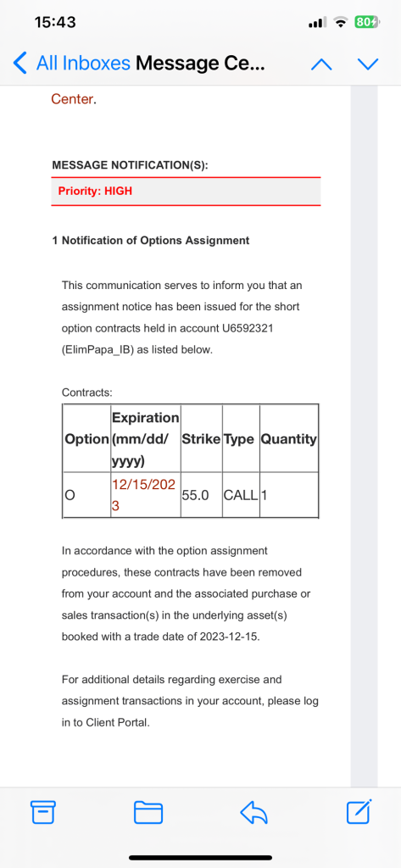Open the red Center link
The width and height of the screenshot is (401, 868).
click(71, 99)
